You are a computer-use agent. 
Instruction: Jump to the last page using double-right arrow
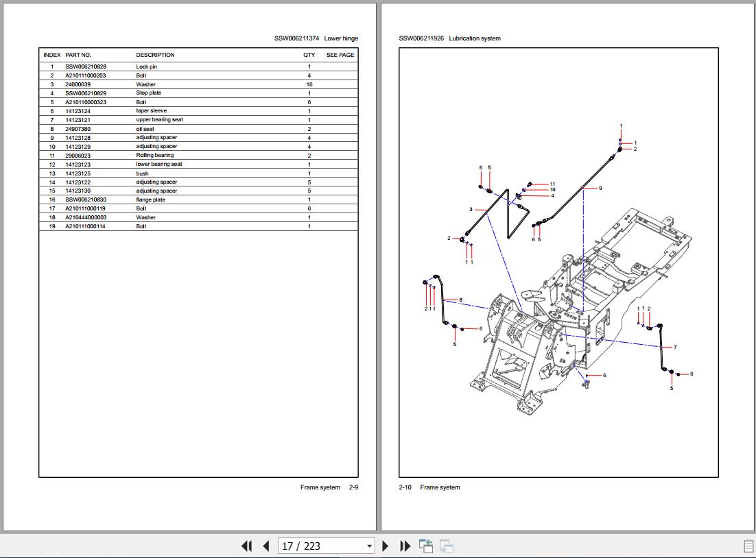[x=405, y=546]
